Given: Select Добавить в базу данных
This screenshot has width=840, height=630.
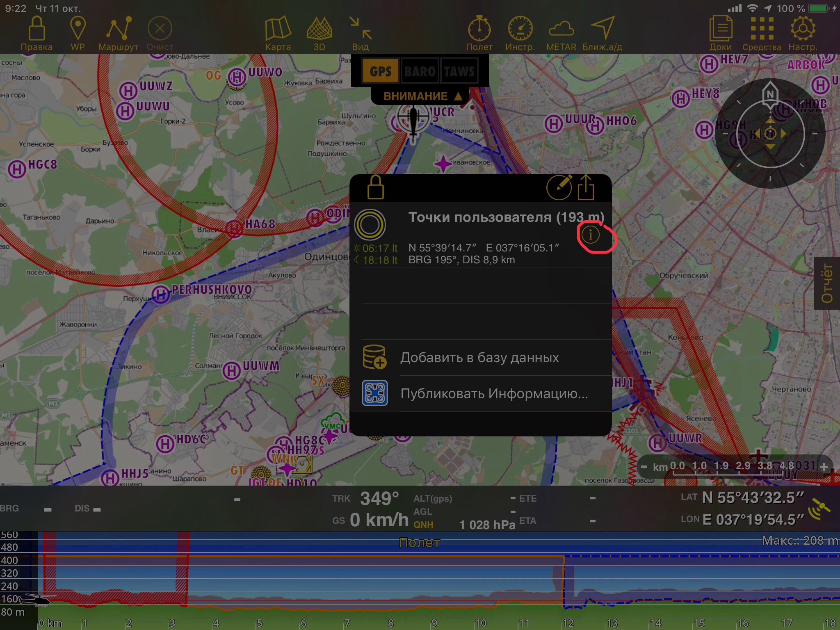Looking at the screenshot, I should tap(479, 358).
